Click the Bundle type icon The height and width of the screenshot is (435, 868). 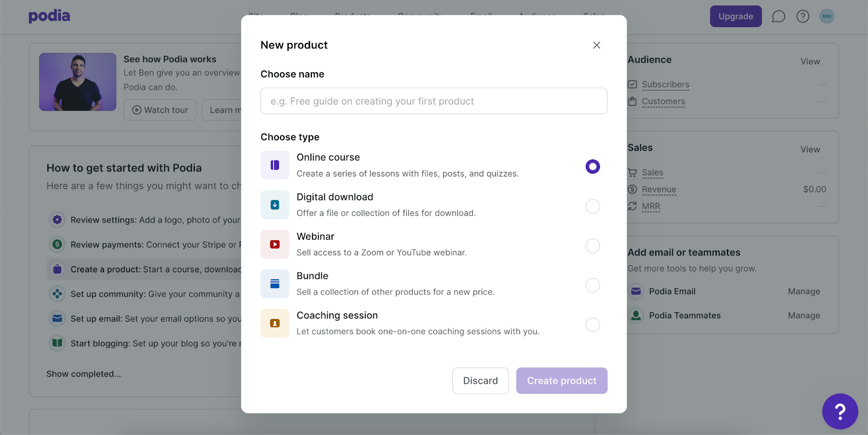pos(275,284)
